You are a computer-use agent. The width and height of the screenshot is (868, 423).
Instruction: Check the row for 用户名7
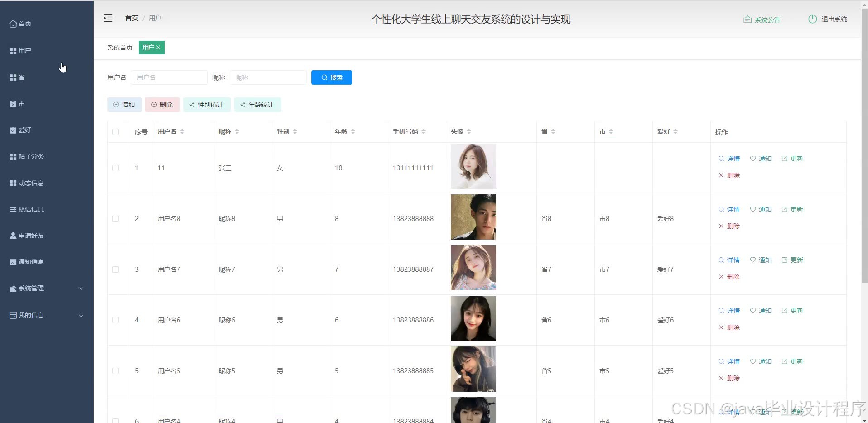[x=116, y=269]
